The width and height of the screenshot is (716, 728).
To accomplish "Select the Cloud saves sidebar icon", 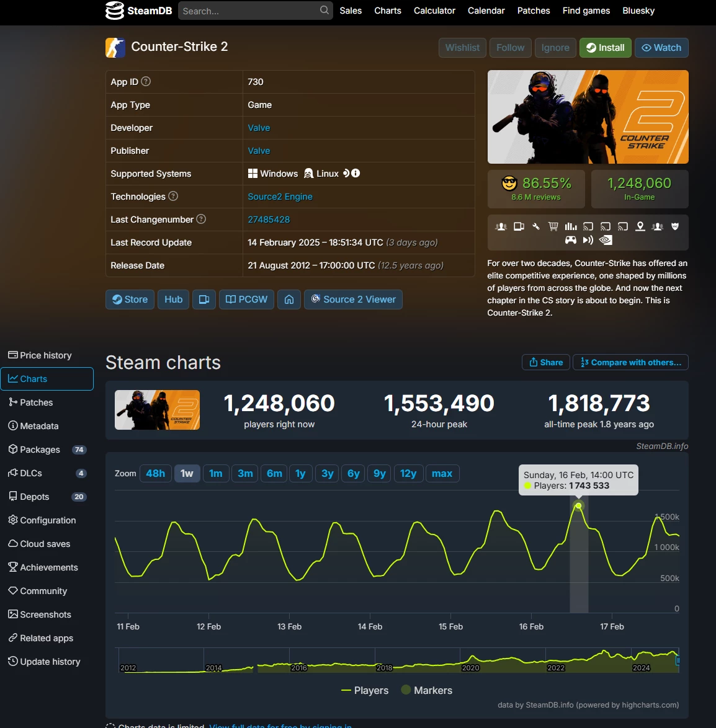I will coord(13,543).
